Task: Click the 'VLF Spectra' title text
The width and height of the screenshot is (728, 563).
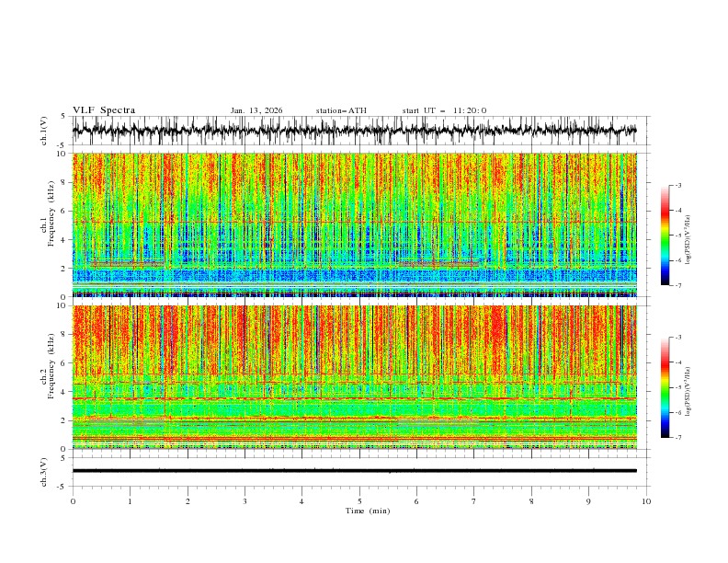Action: (104, 110)
